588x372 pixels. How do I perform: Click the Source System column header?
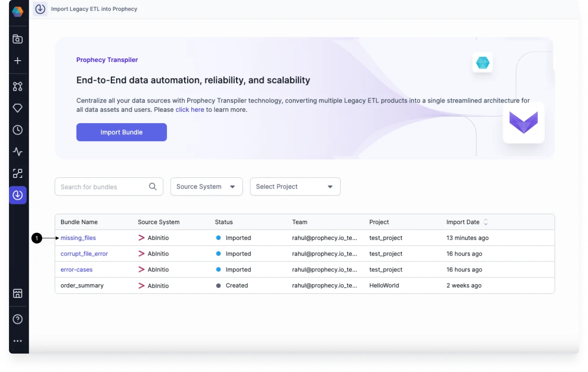coord(158,222)
